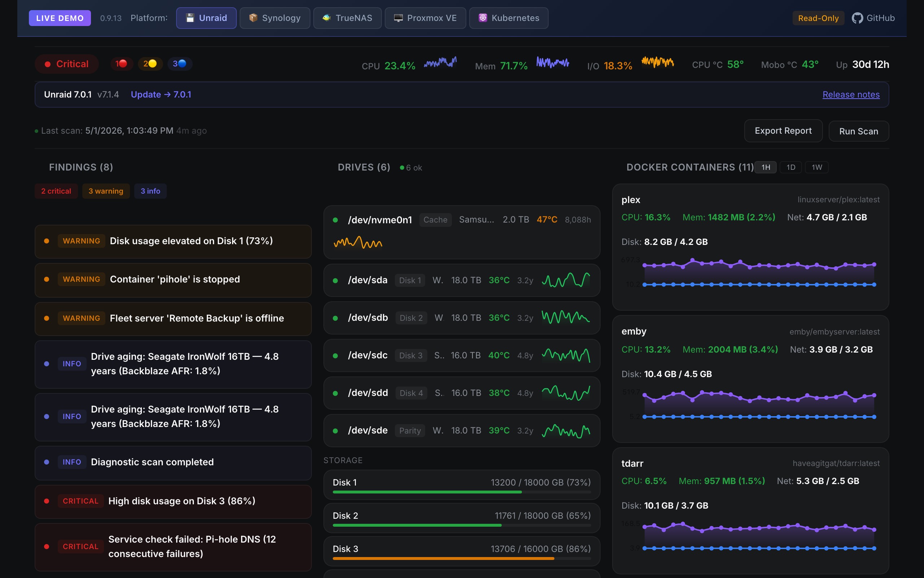The height and width of the screenshot is (578, 924).
Task: Click /dev/sdb green temperature sparkline
Action: [566, 317]
